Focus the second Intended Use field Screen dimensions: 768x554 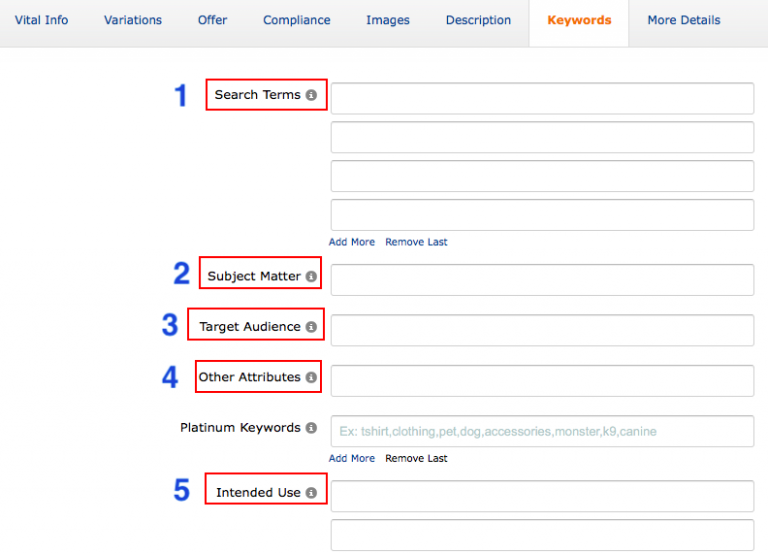[542, 535]
